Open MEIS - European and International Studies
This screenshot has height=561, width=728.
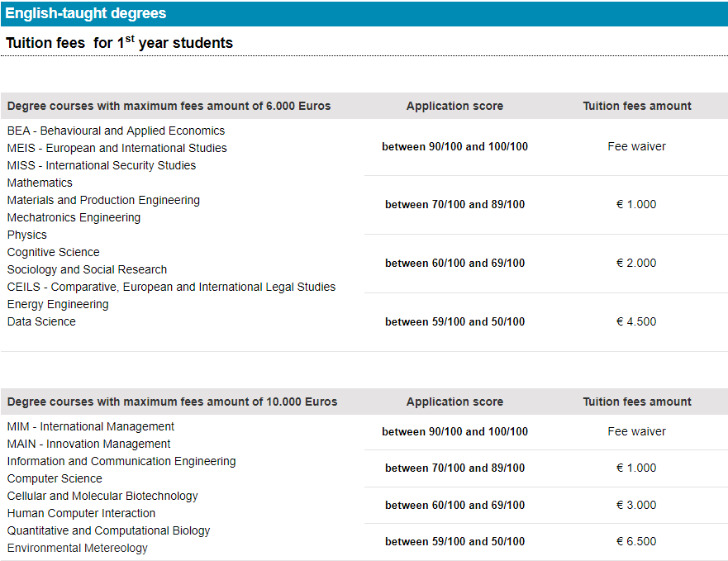(x=117, y=148)
